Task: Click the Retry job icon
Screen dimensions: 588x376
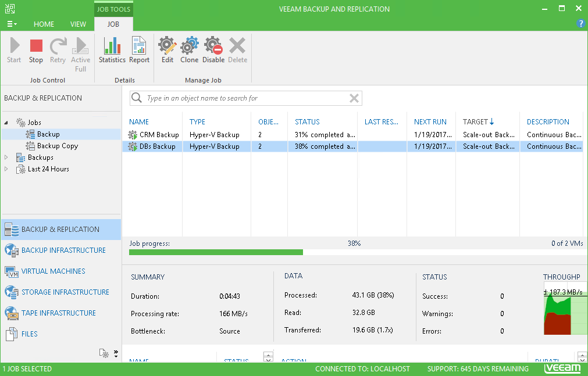Action: tap(58, 50)
